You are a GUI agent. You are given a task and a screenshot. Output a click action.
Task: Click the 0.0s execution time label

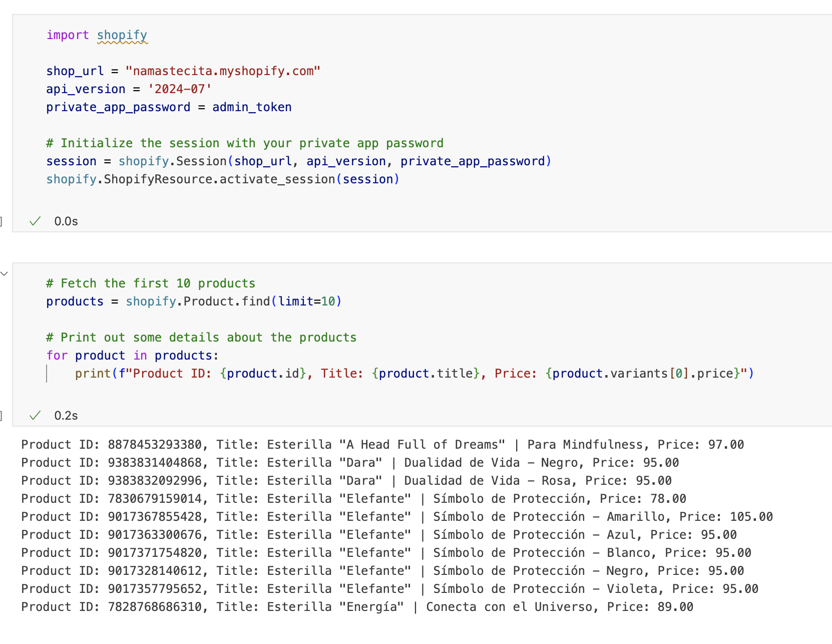[66, 221]
